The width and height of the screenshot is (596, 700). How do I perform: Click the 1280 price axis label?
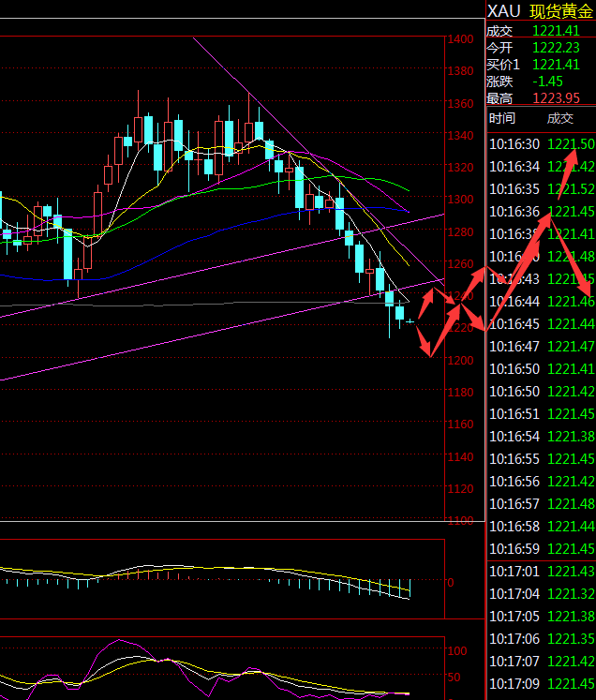[x=460, y=231]
